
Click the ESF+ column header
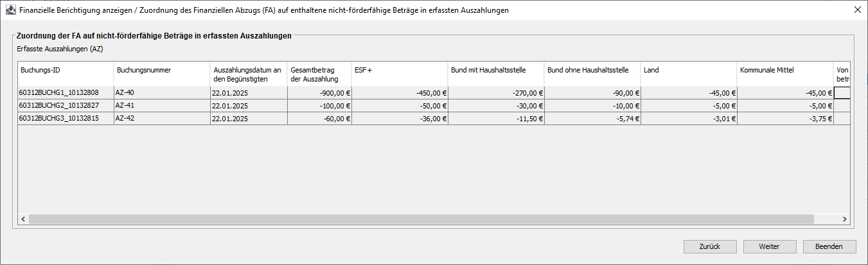click(400, 74)
